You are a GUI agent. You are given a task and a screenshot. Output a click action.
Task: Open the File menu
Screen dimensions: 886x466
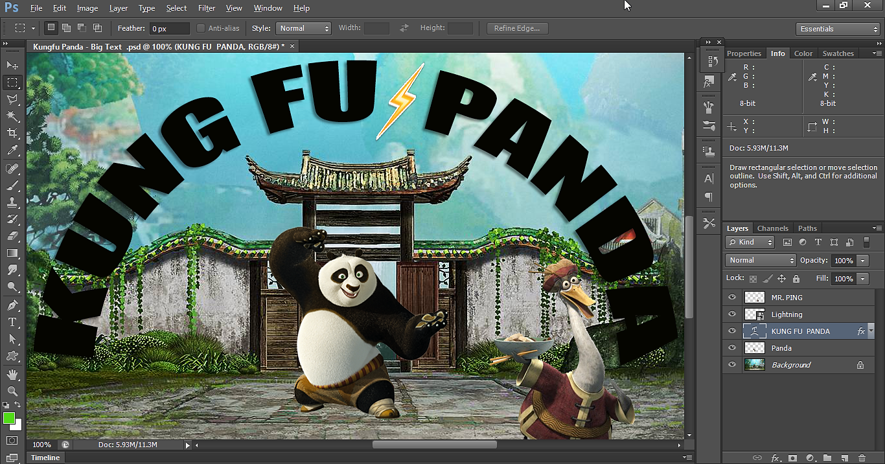pyautogui.click(x=36, y=8)
